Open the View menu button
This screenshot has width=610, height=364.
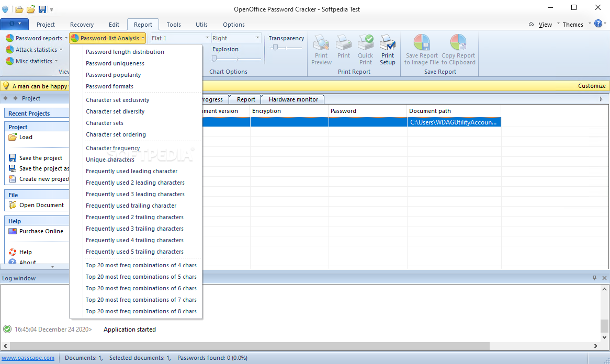[545, 25]
